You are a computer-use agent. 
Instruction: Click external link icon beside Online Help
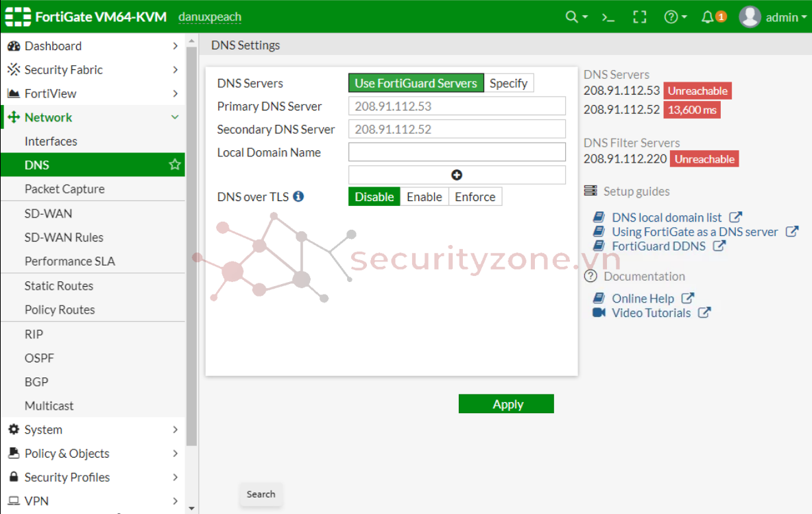point(687,299)
